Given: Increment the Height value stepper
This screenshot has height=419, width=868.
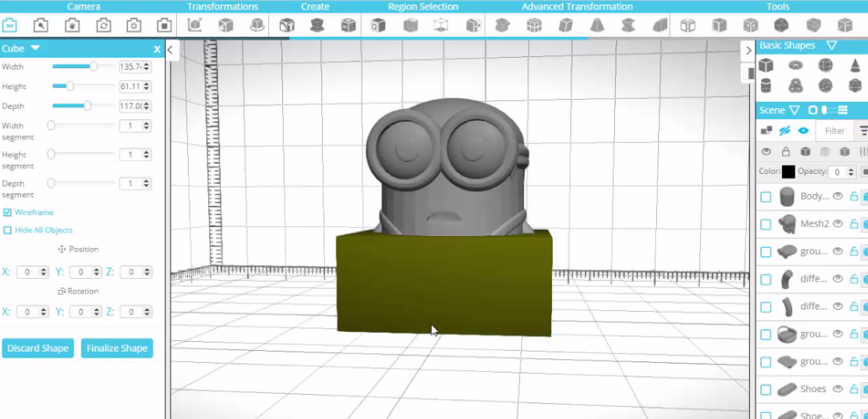Looking at the screenshot, I should click(x=146, y=84).
